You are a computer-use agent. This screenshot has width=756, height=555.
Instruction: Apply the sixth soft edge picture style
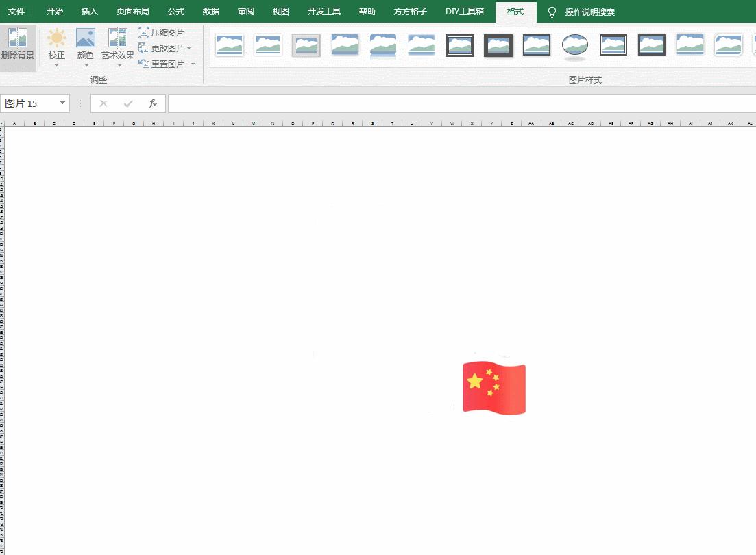422,45
